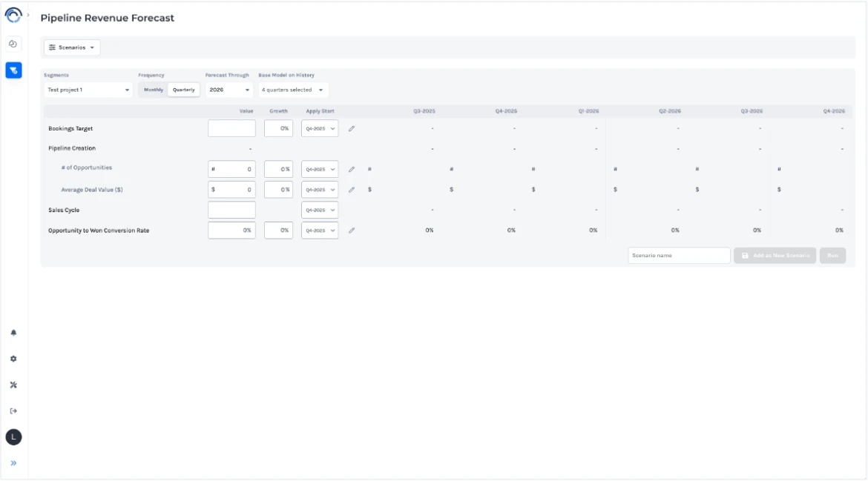Open the tools icon in the sidebar
Screen dimensions: 868x481
[13, 385]
